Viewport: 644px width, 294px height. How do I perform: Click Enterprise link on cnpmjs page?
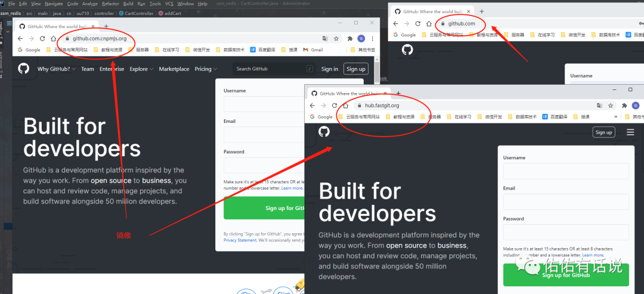point(112,69)
